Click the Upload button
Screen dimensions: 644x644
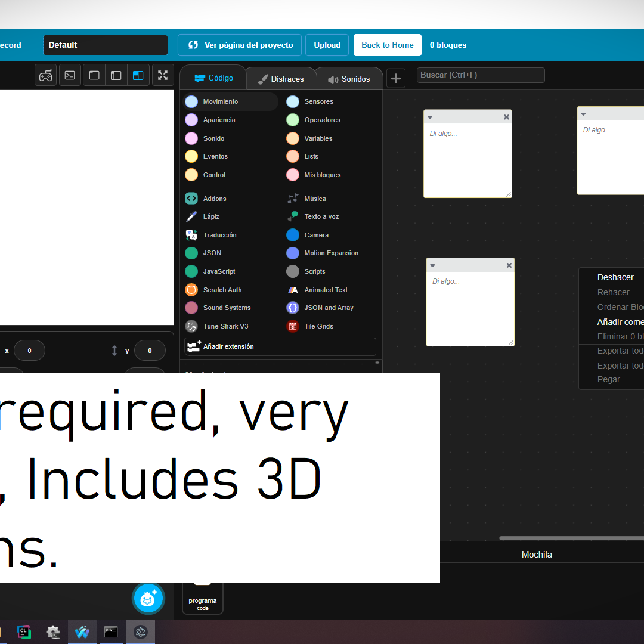[x=327, y=45]
